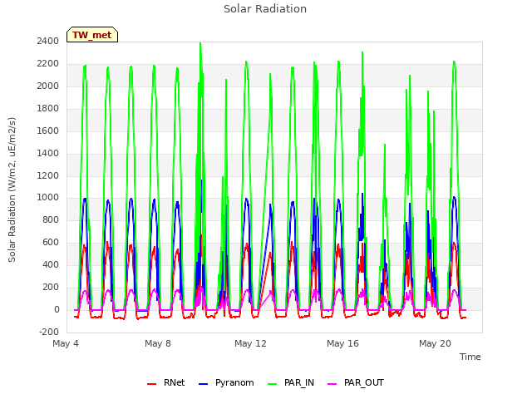532x399 pixels.
Task: Toggle the PAR_OUT legend entry
Action: (356, 383)
